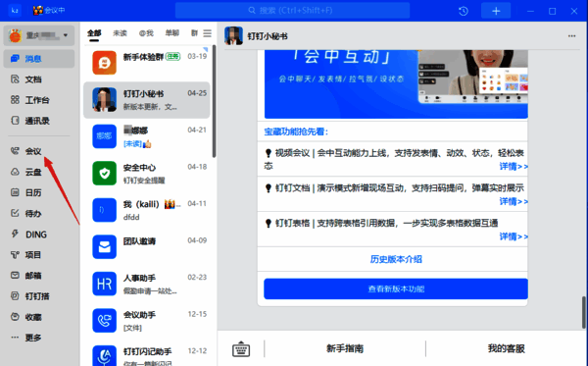
Task: Click the 会议中 meeting status indicator
Action: [x=49, y=11]
